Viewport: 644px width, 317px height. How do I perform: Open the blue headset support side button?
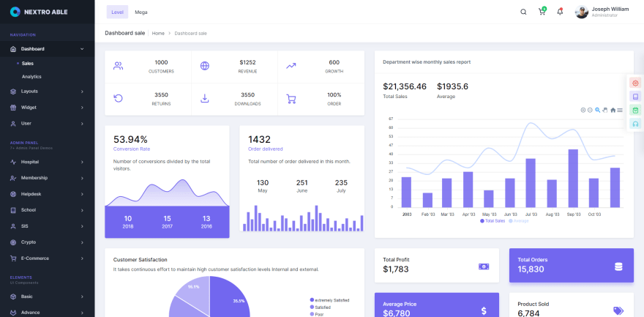pos(635,124)
